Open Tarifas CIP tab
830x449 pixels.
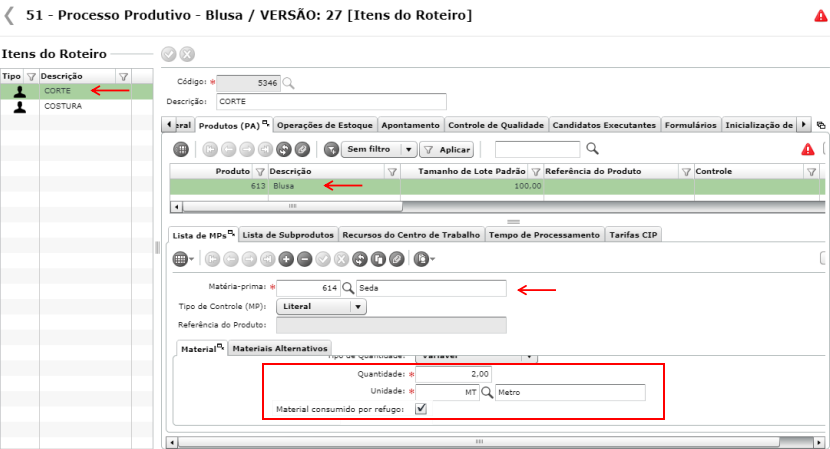tap(633, 235)
